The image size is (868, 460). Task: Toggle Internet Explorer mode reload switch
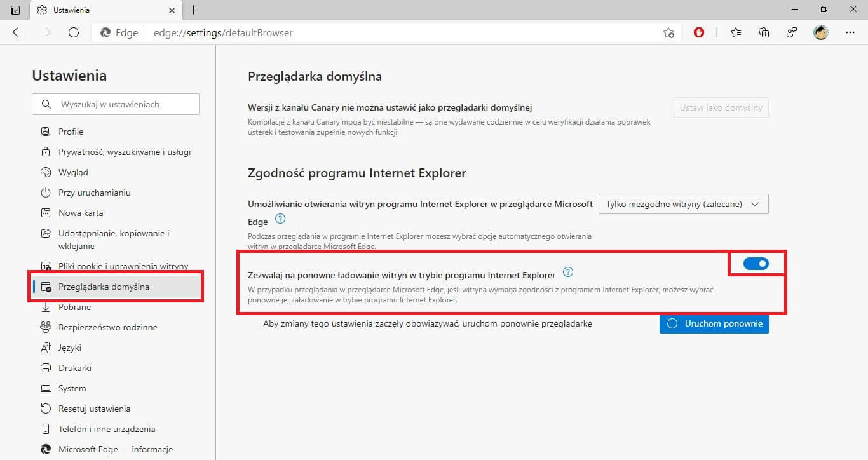(756, 264)
